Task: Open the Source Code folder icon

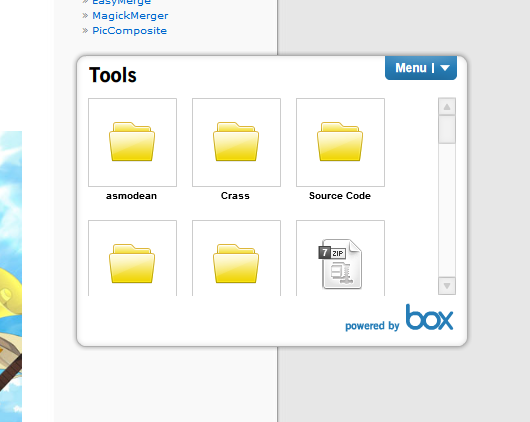Action: click(340, 142)
